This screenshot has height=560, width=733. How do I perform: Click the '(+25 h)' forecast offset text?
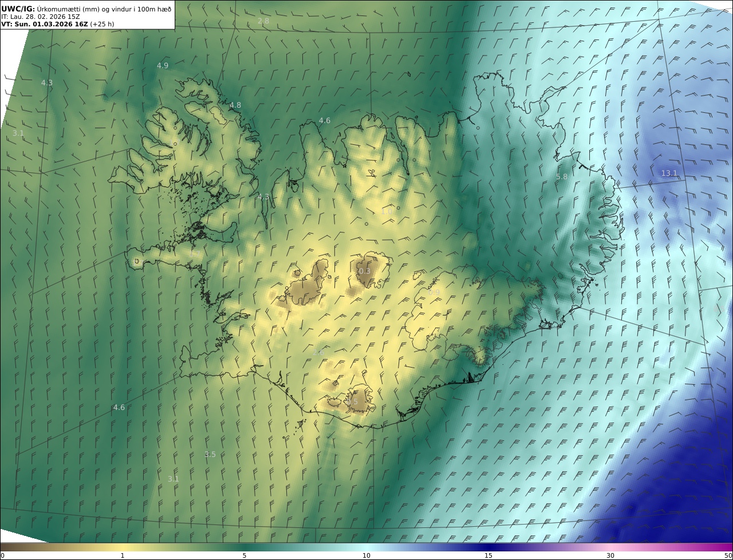pyautogui.click(x=103, y=24)
